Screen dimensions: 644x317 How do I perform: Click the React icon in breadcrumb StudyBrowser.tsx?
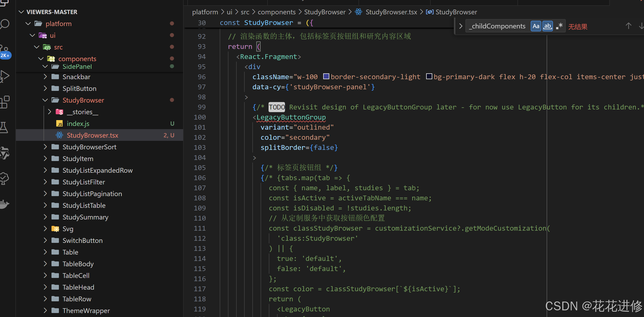point(358,12)
